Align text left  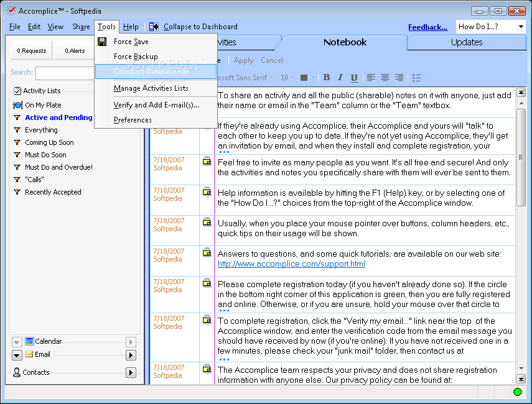point(371,78)
